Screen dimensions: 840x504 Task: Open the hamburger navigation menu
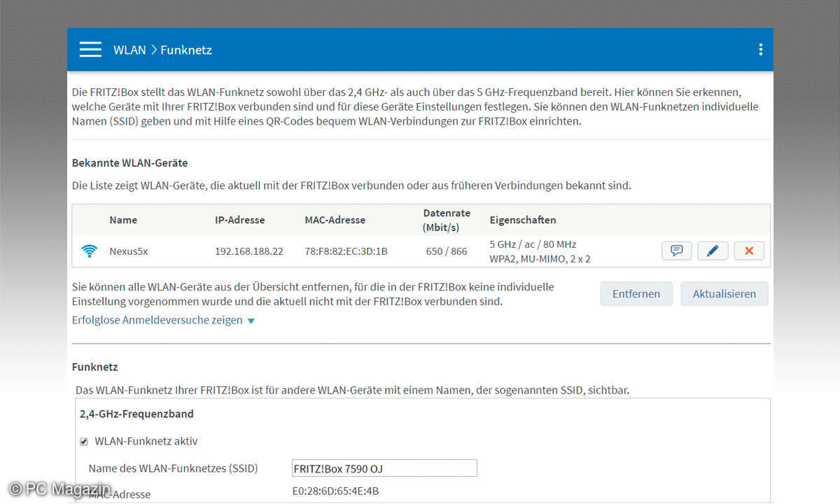click(90, 50)
